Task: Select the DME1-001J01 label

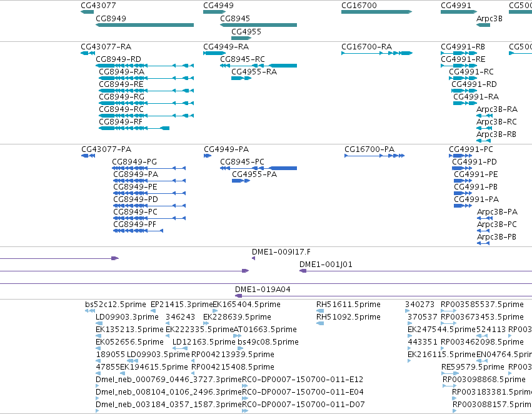Action: 326,265
